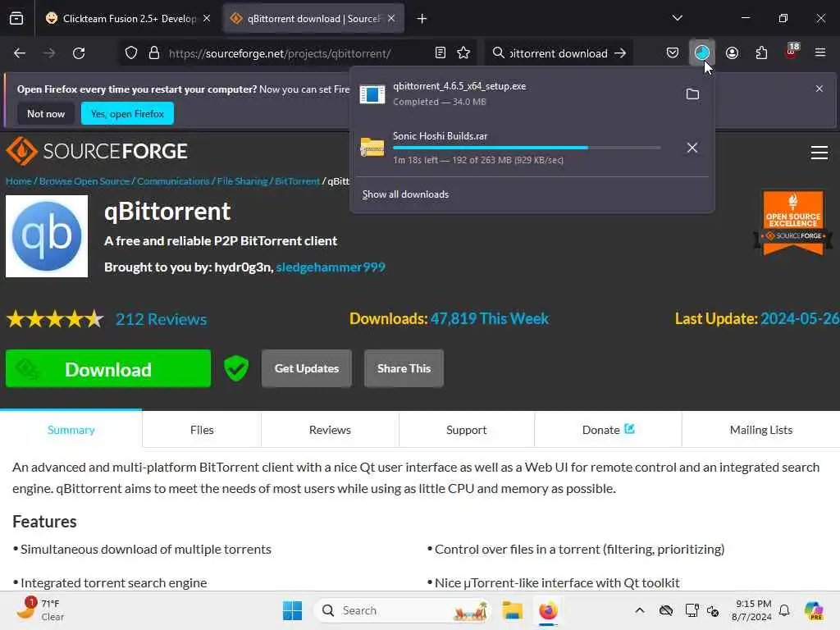List all tabs dropdown arrow
The height and width of the screenshot is (630, 840).
677,18
